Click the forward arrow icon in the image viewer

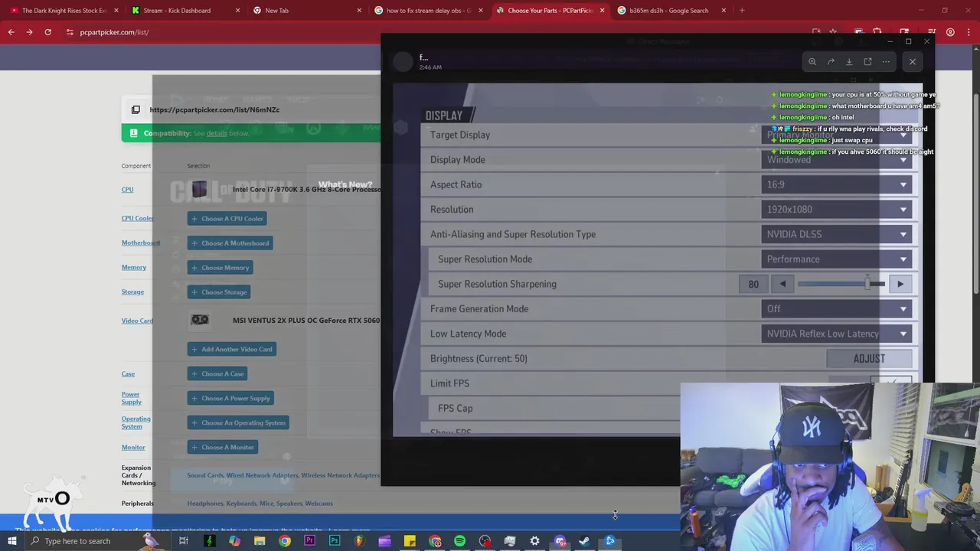[x=831, y=62]
